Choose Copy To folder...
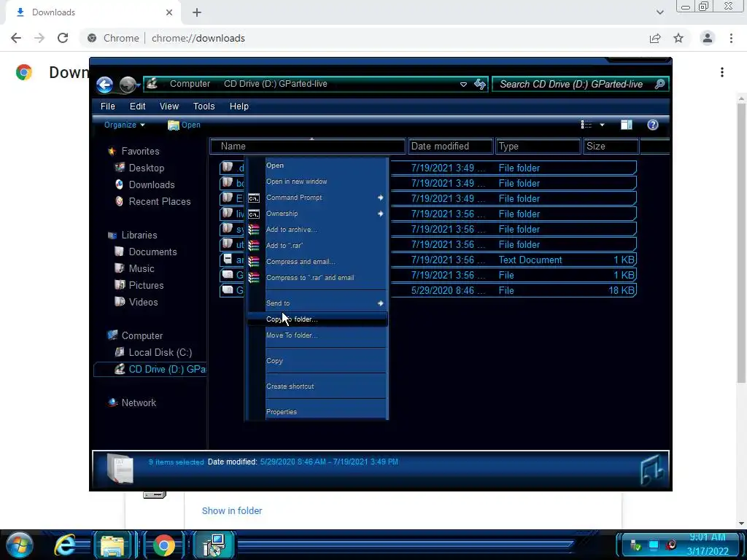Viewport: 747px width, 560px height. [x=317, y=319]
